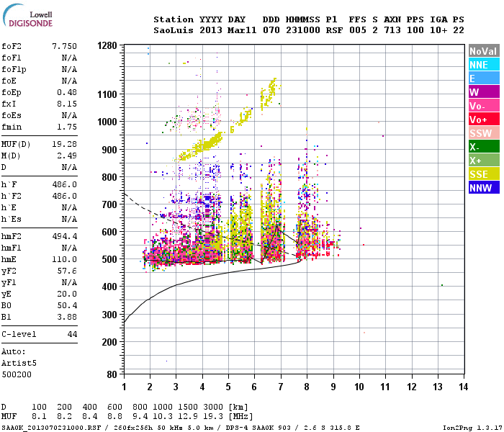Select the X+ legend swatch
Viewport: 504px width, 432px height.
click(484, 161)
